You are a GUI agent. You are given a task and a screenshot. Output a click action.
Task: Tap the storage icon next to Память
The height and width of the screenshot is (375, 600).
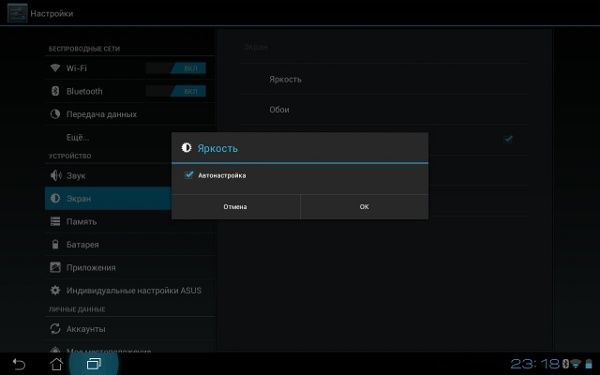(55, 221)
